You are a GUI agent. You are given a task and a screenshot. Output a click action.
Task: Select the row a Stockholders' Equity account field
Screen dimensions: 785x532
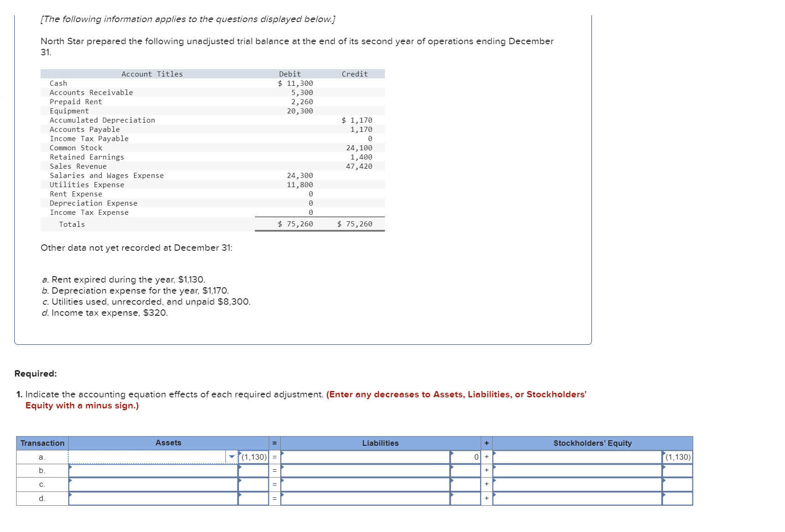coord(577,457)
